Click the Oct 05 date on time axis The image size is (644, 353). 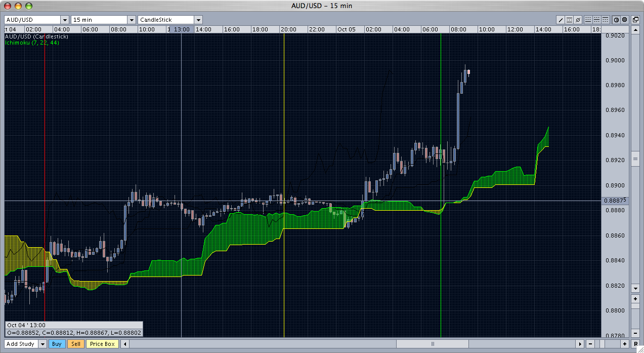(x=347, y=29)
